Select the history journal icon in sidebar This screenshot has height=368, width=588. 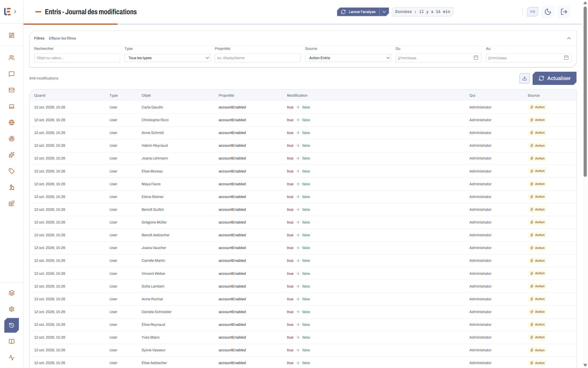coord(12,325)
